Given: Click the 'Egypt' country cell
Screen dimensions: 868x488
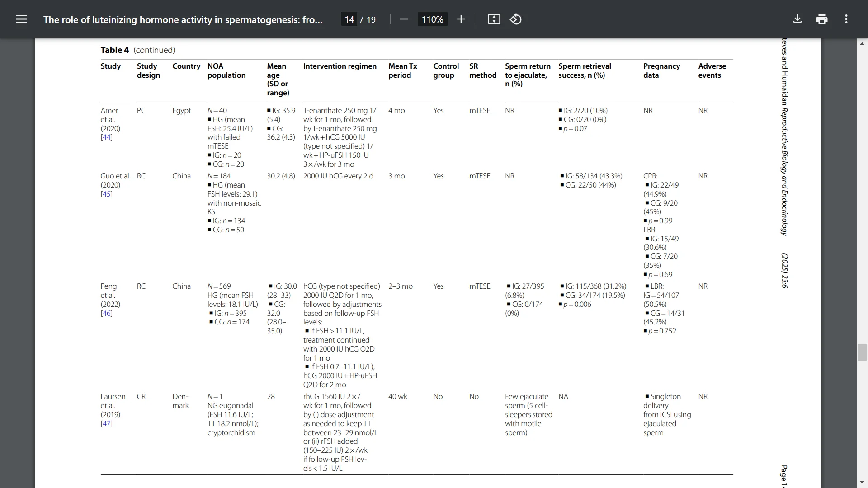Looking at the screenshot, I should pos(181,110).
